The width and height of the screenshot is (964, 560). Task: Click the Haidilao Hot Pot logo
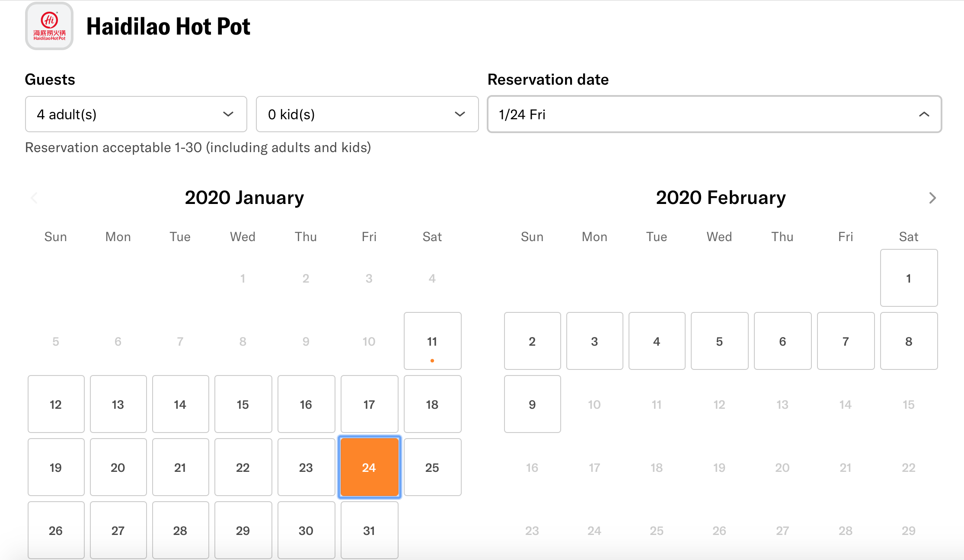[x=49, y=26]
